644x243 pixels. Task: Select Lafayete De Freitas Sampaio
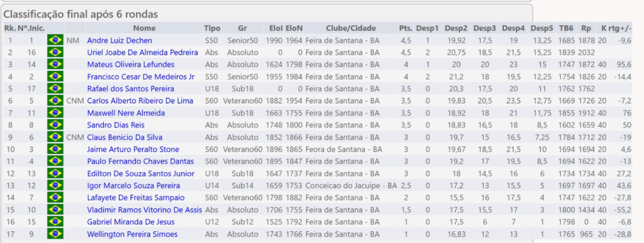tap(136, 198)
